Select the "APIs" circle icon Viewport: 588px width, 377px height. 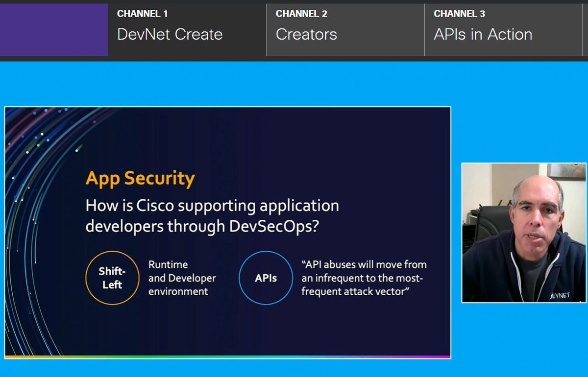(266, 277)
